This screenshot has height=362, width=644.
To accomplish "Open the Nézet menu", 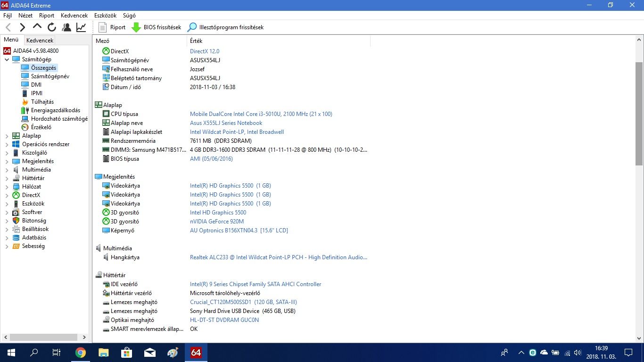I will pos(25,16).
